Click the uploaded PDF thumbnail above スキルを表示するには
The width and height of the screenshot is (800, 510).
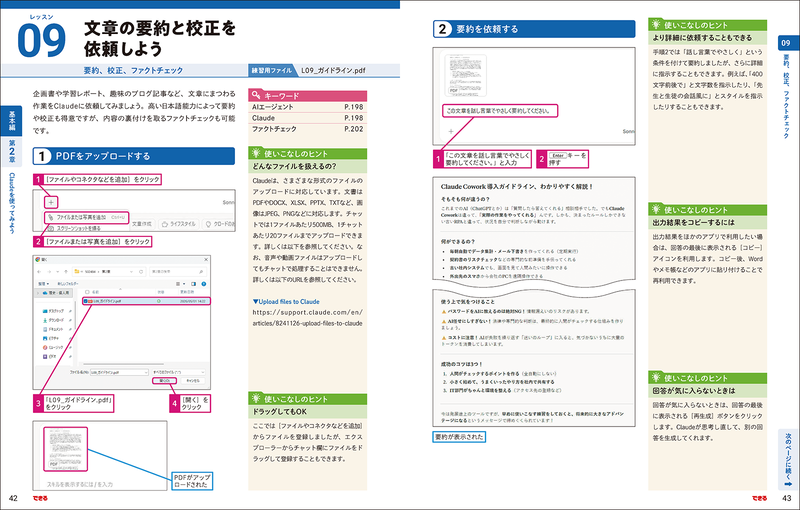pos(66,449)
